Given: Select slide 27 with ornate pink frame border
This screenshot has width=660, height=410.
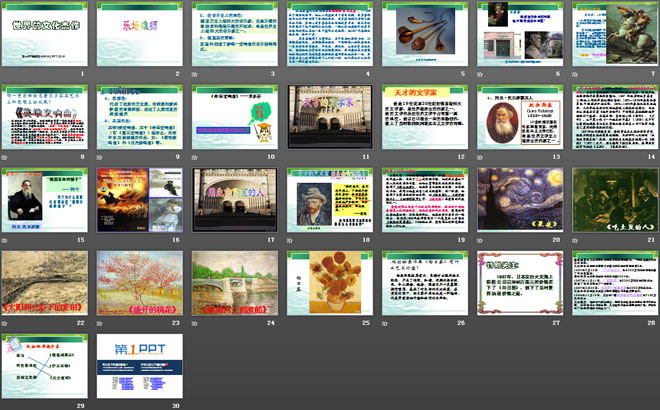Looking at the screenshot, I should (x=520, y=283).
